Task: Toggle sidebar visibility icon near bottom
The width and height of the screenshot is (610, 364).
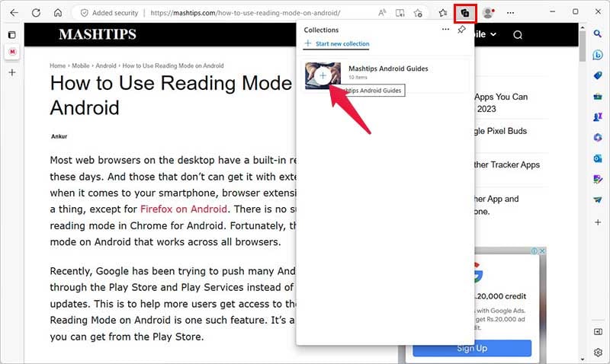Action: [598, 332]
